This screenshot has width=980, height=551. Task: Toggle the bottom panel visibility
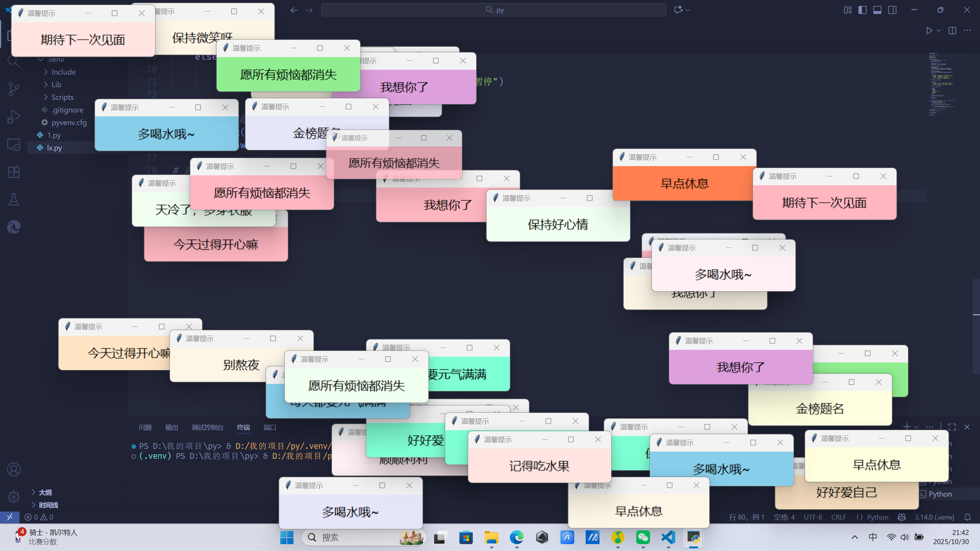coord(877,10)
